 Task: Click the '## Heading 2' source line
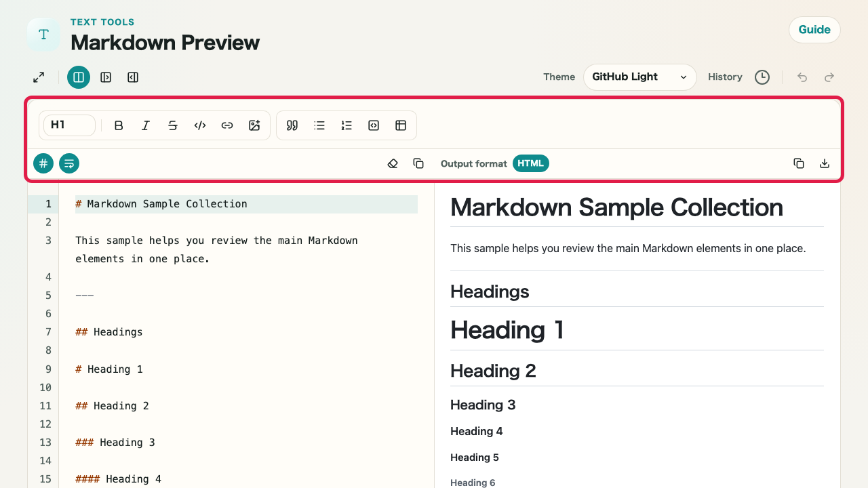(x=112, y=406)
